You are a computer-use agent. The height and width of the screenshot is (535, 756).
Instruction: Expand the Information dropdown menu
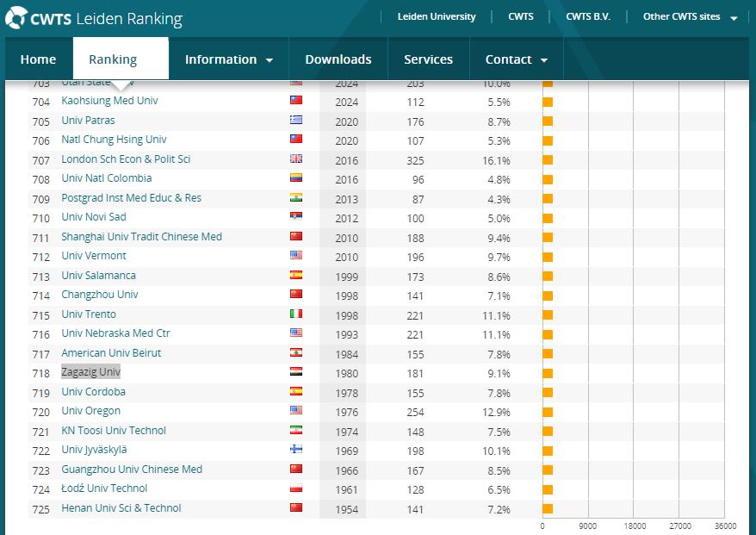pos(228,59)
